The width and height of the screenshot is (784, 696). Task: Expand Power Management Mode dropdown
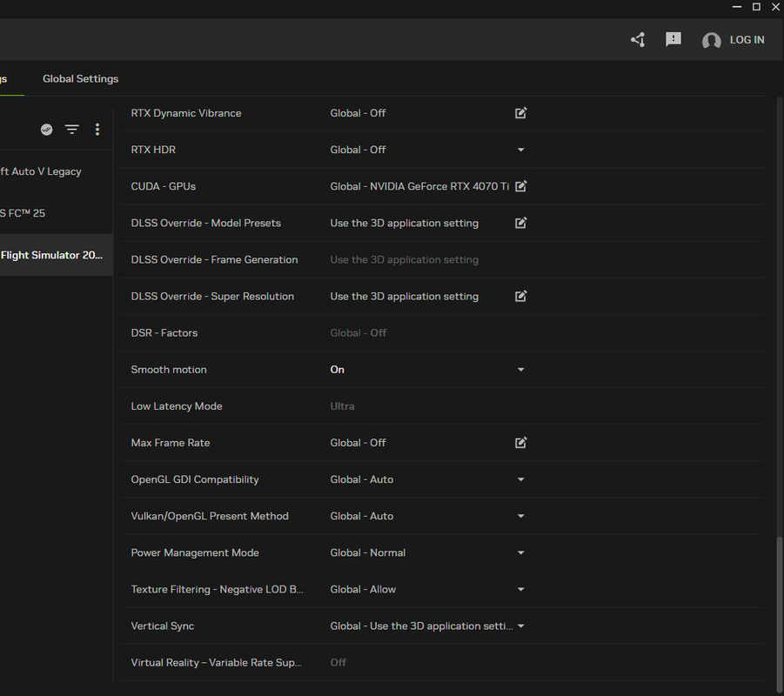[520, 552]
